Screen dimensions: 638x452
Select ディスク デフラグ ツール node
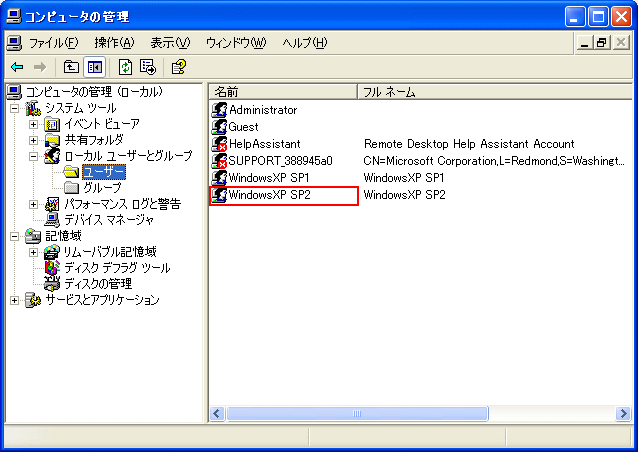click(117, 268)
